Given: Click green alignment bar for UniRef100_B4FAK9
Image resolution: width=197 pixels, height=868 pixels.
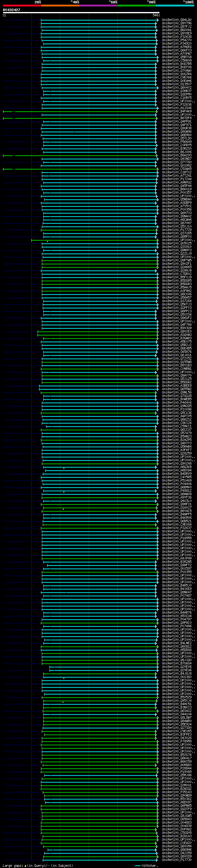Looking at the screenshot, I should (80, 111).
